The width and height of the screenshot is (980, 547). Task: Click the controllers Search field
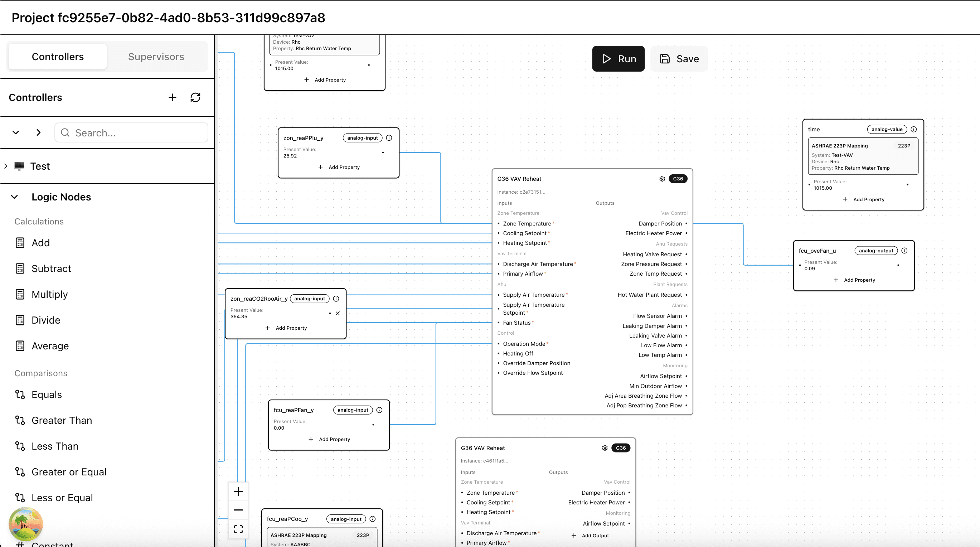click(x=131, y=133)
